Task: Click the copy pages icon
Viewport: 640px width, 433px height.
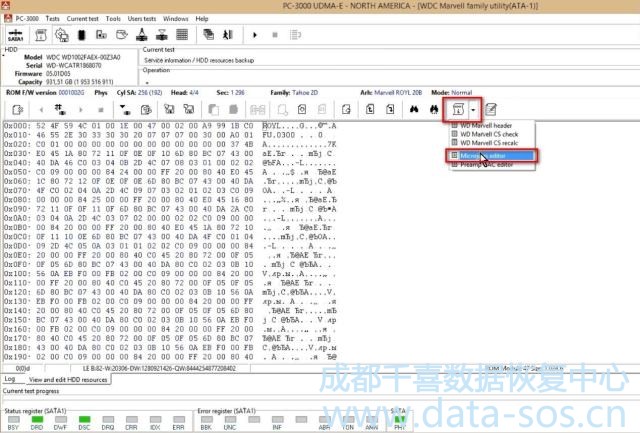Action: click(x=213, y=109)
